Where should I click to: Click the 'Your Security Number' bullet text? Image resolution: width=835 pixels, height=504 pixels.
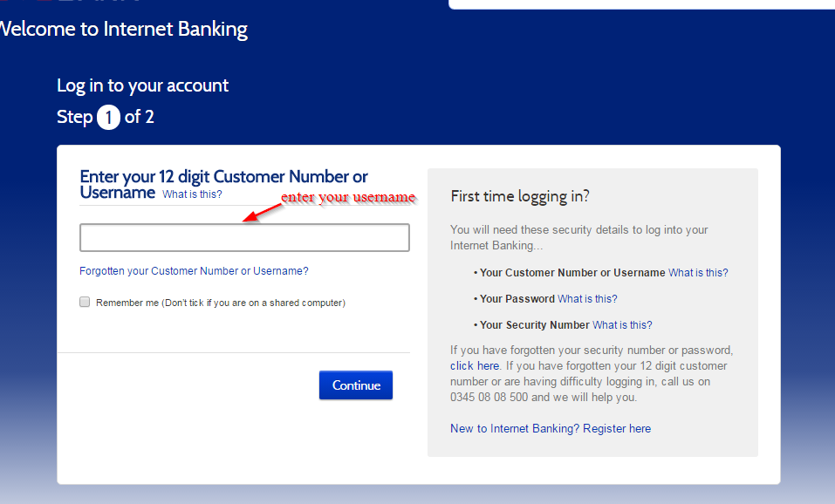pyautogui.click(x=534, y=324)
